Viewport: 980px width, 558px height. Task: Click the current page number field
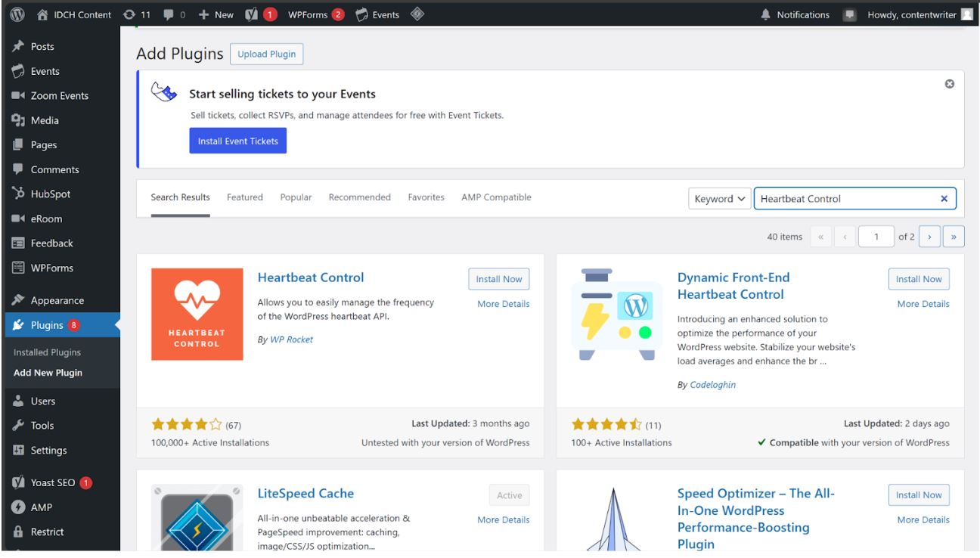click(876, 237)
